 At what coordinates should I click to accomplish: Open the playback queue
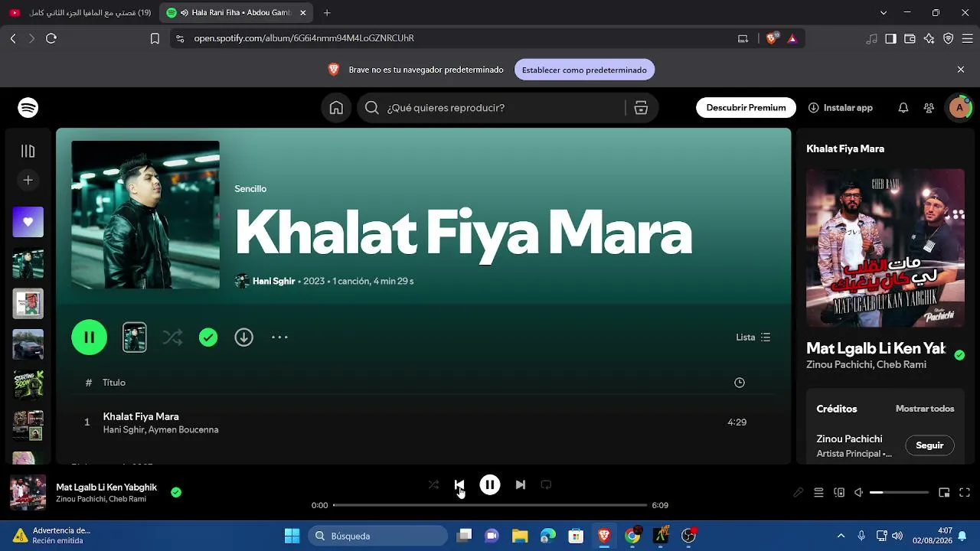click(x=818, y=493)
